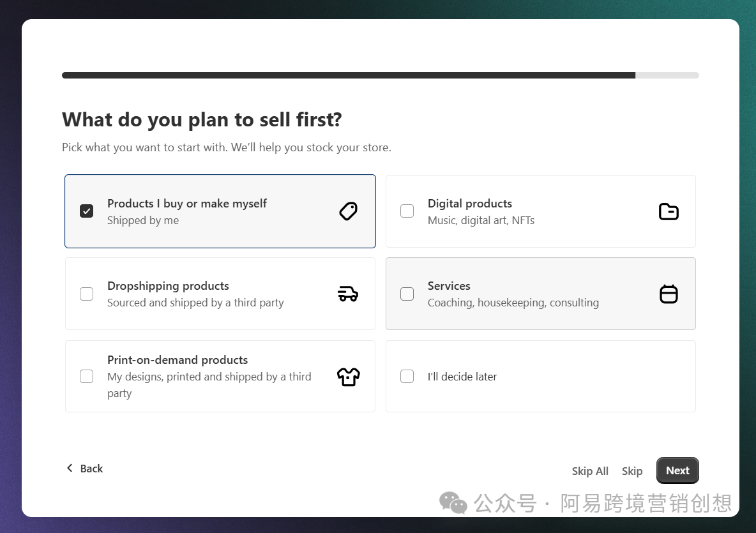The width and height of the screenshot is (756, 533).
Task: Enable the Dropshipping products checkbox
Action: click(87, 294)
